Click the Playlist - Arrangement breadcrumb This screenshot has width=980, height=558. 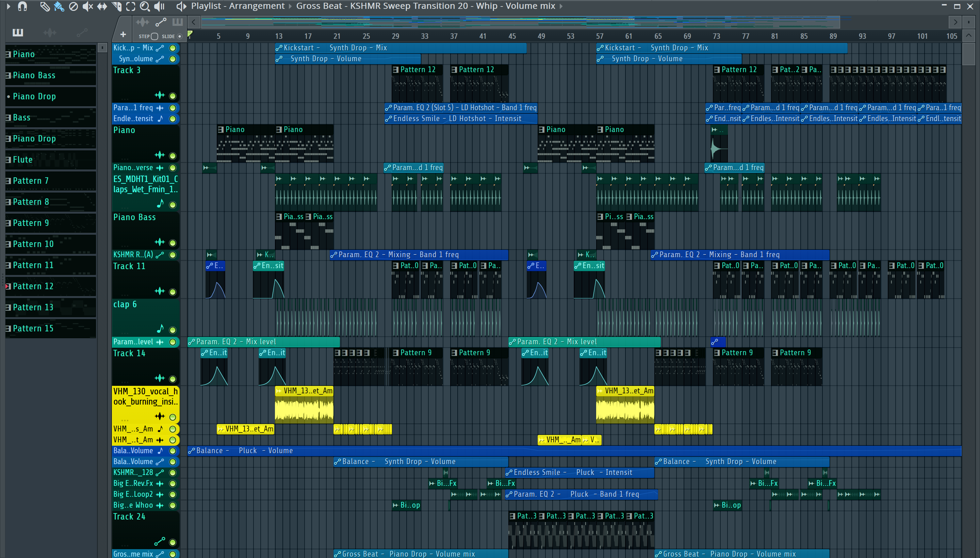tap(238, 6)
